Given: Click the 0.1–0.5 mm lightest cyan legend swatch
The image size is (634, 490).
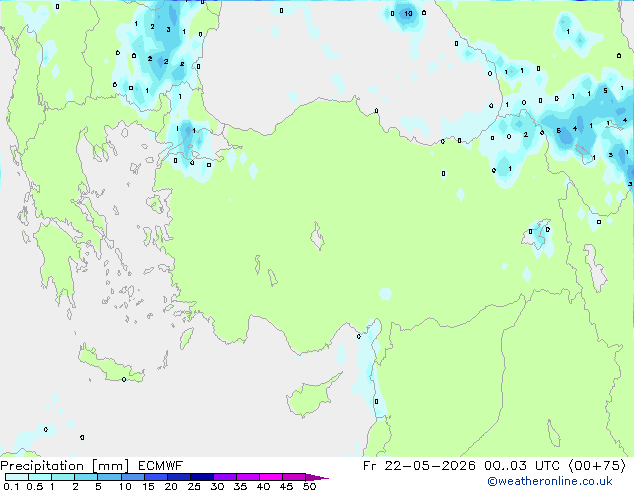Looking at the screenshot, I should tap(17, 477).
